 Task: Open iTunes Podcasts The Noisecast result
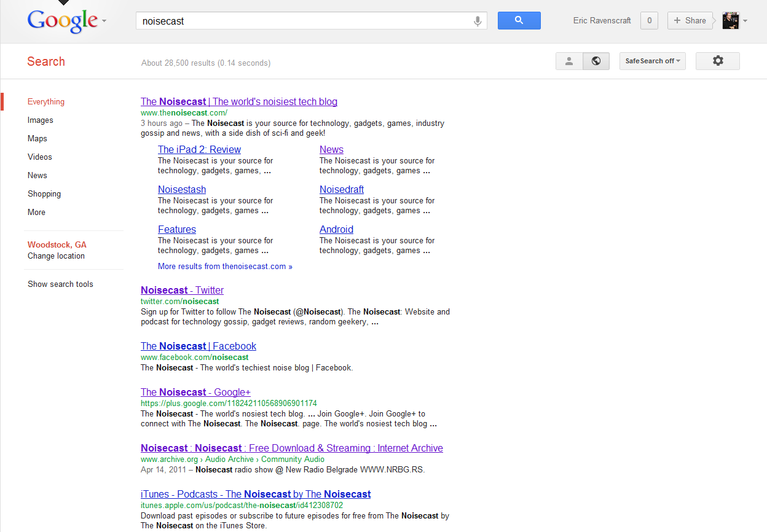[x=256, y=495]
